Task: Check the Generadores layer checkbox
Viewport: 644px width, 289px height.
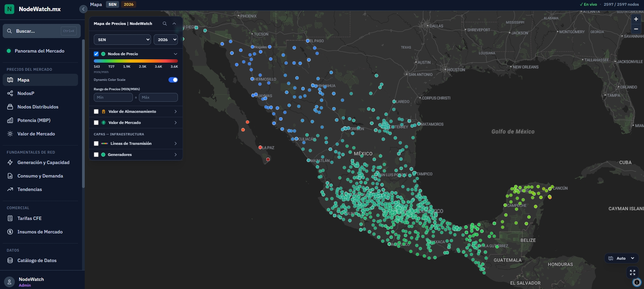Action: click(96, 155)
